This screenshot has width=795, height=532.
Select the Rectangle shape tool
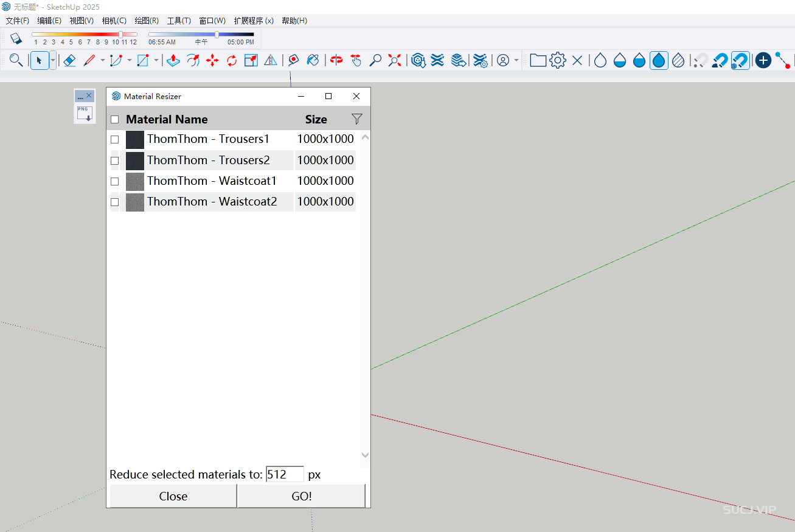143,60
